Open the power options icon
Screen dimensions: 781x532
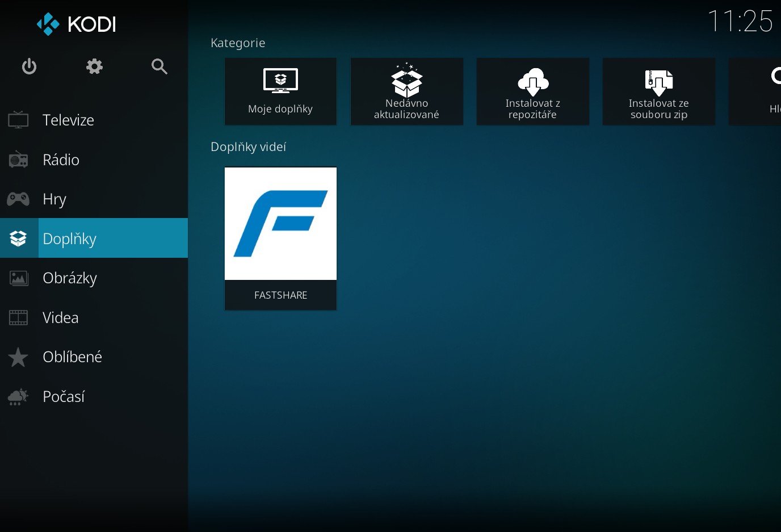(29, 66)
